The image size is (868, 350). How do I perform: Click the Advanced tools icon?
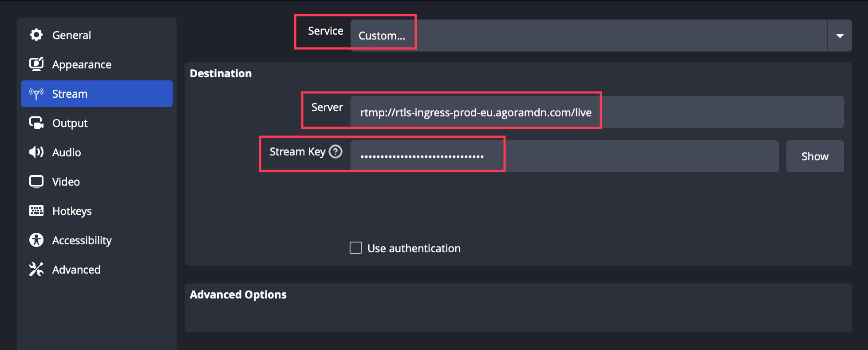[x=36, y=270]
